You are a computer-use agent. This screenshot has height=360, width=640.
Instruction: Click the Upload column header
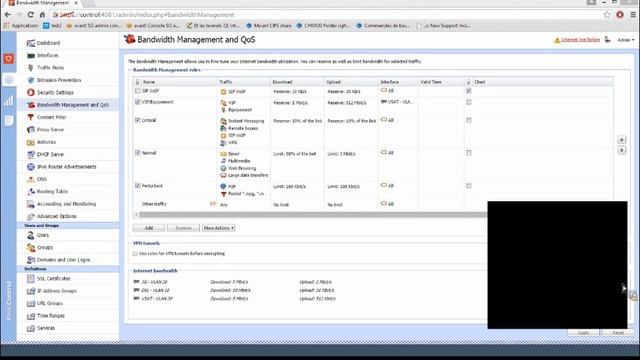(x=351, y=82)
